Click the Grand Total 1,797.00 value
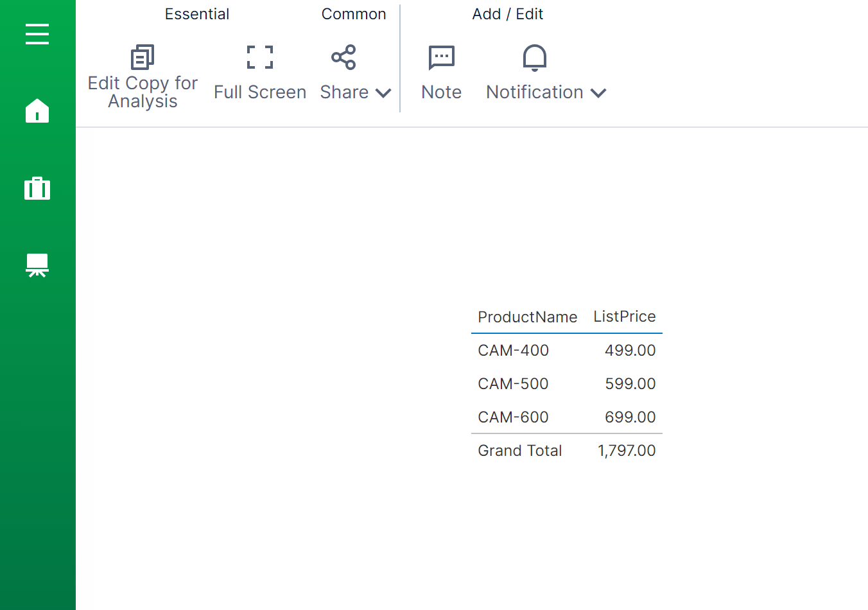868x610 pixels. tap(626, 451)
